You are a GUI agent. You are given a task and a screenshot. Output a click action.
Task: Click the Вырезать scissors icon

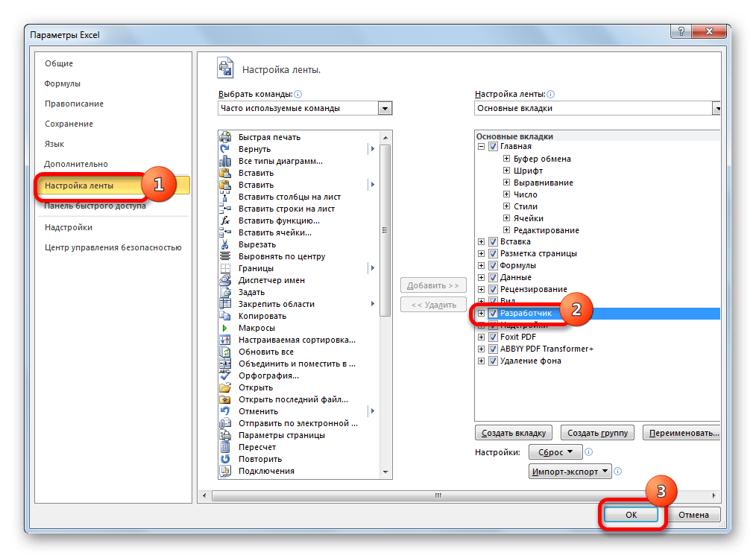pyautogui.click(x=225, y=244)
